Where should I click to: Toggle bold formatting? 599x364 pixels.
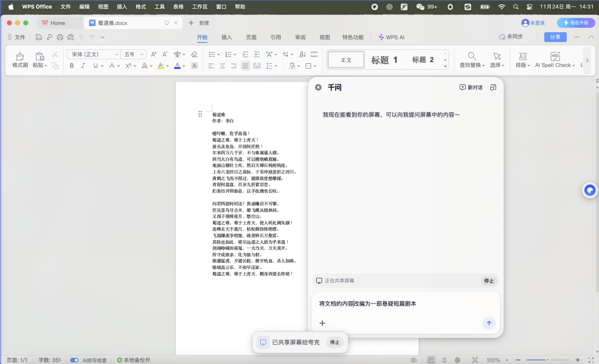click(73, 65)
